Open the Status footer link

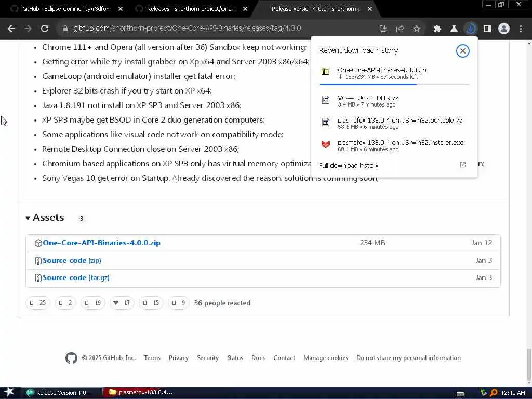pyautogui.click(x=235, y=358)
